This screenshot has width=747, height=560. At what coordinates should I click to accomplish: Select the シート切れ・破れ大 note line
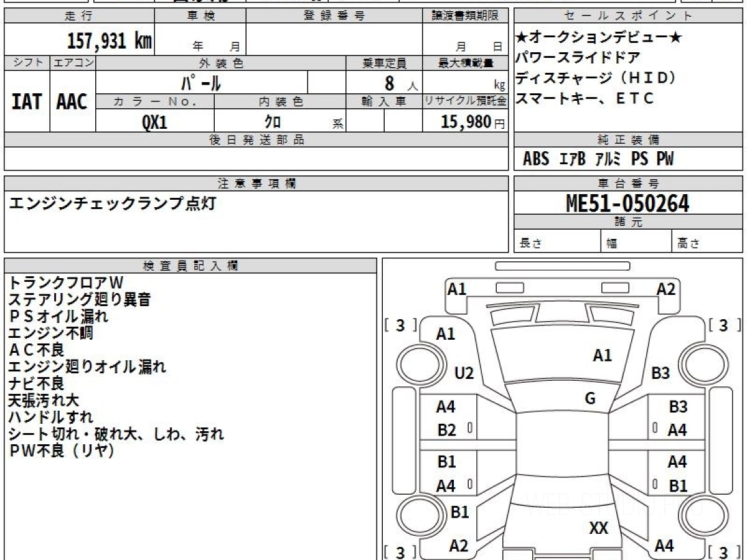pos(116,434)
